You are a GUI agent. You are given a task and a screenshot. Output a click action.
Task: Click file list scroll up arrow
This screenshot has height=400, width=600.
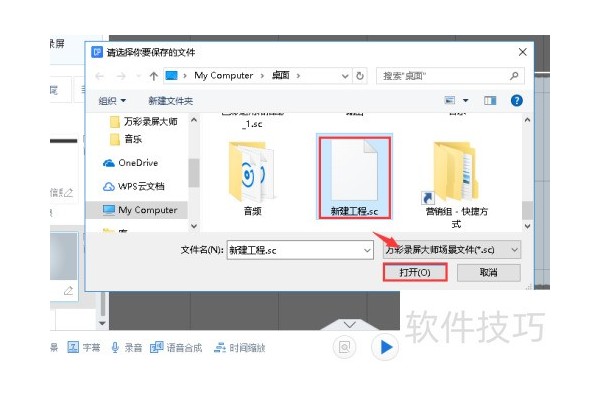(527, 120)
